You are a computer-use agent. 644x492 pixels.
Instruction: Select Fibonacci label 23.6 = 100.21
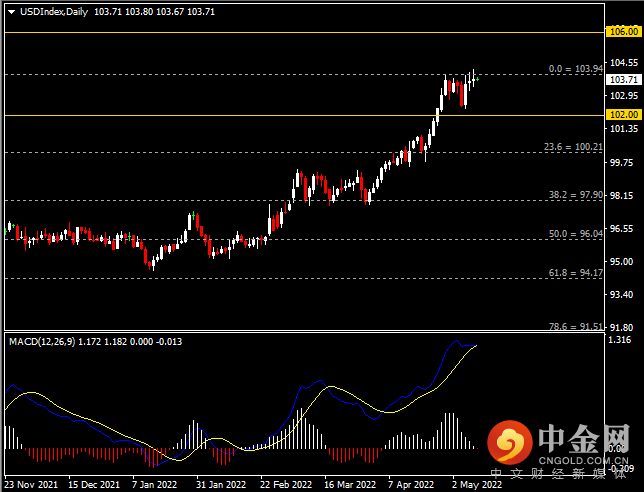573,147
